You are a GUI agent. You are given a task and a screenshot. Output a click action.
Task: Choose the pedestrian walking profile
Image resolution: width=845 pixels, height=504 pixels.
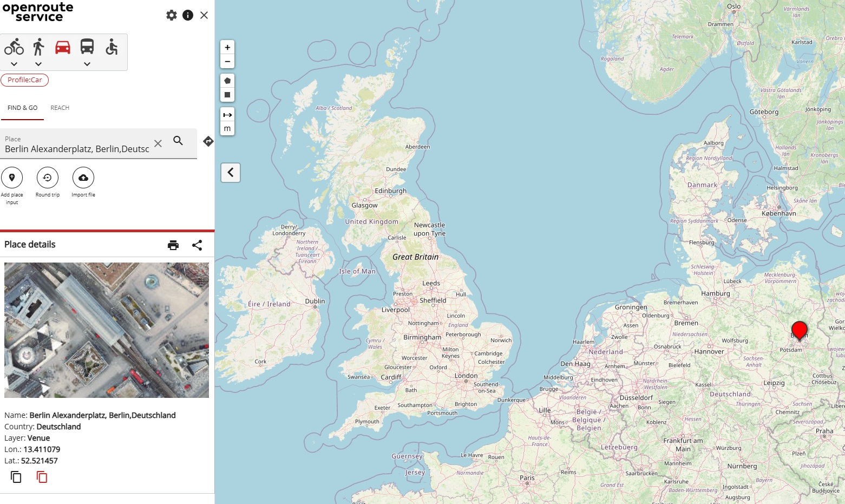coord(38,48)
